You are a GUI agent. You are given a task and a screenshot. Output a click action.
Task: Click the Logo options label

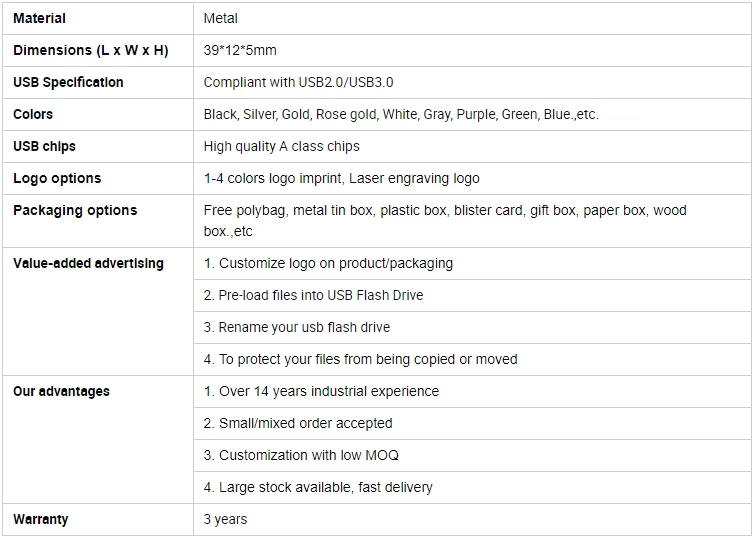[57, 178]
